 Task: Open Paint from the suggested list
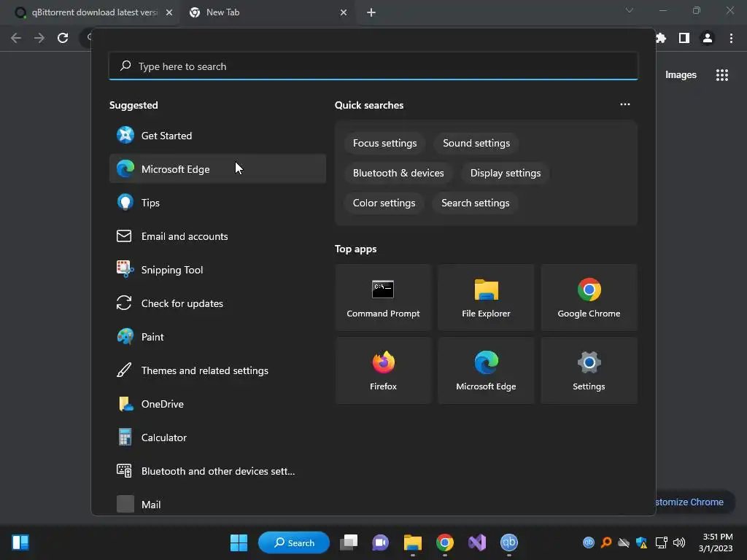click(x=217, y=337)
